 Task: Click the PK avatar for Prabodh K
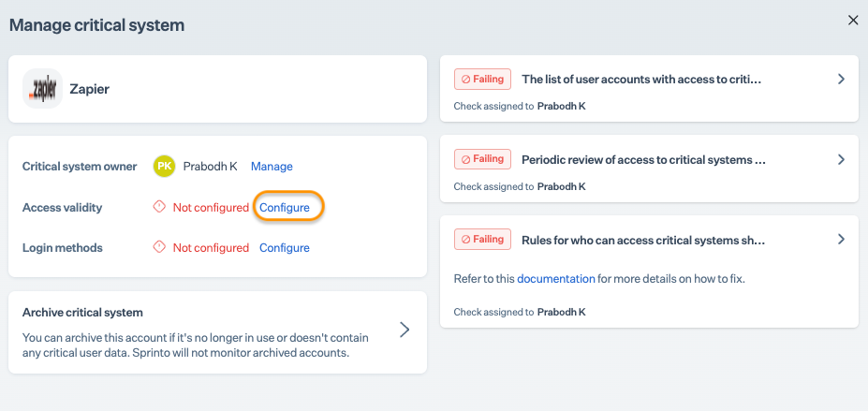[164, 166]
